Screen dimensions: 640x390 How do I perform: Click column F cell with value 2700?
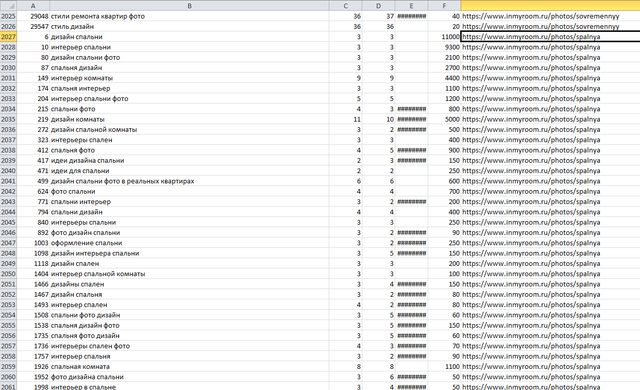point(444,68)
